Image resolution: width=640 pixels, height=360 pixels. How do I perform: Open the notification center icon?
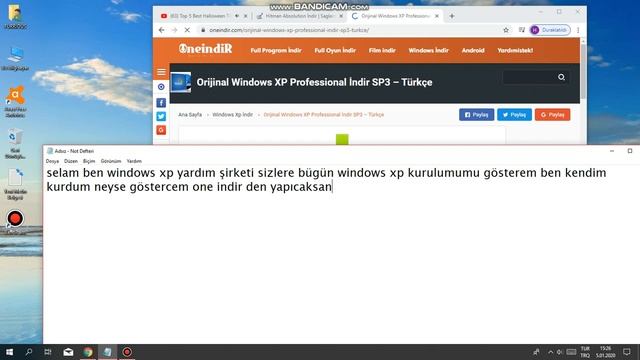click(x=627, y=352)
